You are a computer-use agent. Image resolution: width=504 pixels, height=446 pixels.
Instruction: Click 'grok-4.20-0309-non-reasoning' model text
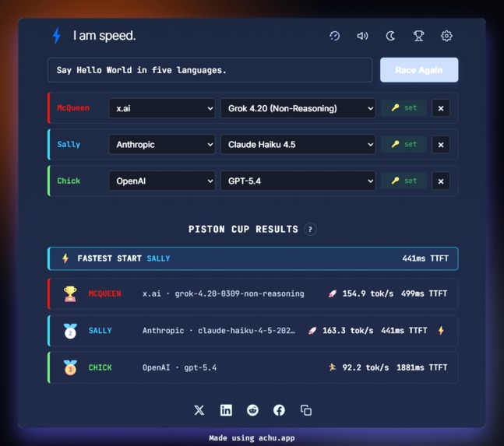239,293
